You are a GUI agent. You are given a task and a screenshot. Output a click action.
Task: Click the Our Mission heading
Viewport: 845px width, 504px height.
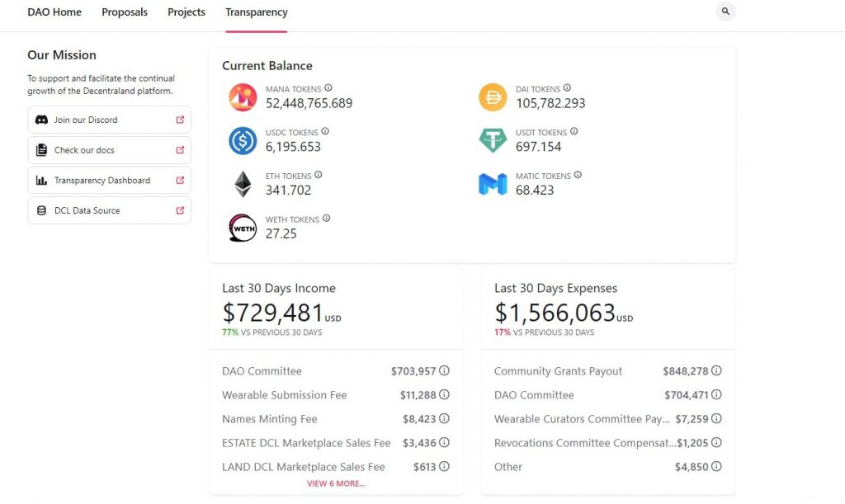[x=62, y=55]
